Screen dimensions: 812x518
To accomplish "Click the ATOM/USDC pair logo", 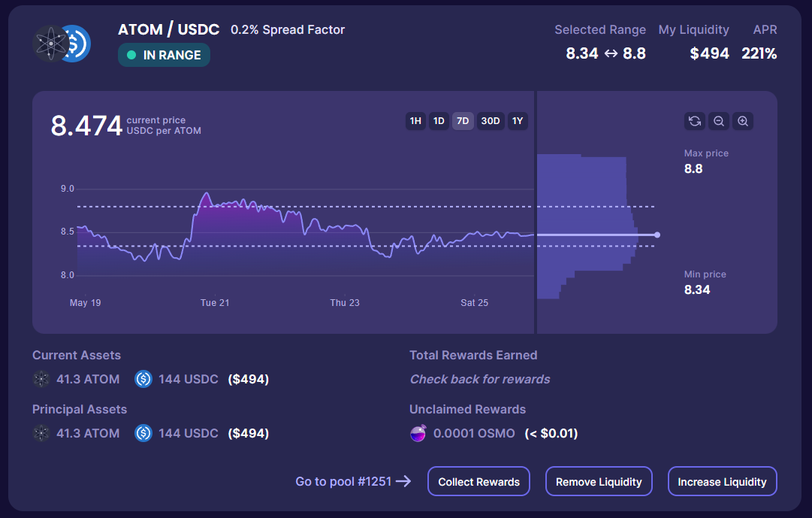I will point(62,44).
